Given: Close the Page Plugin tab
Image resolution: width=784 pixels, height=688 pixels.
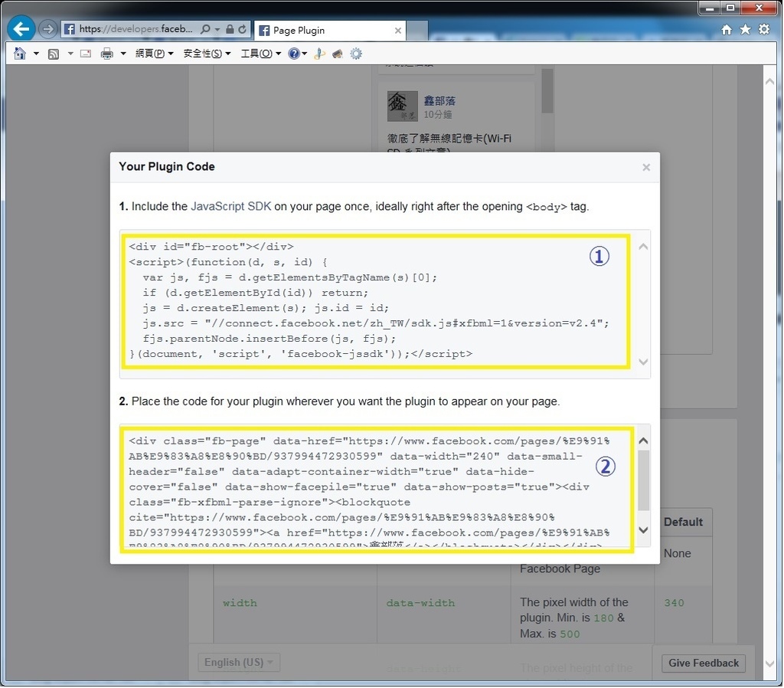Looking at the screenshot, I should coord(398,31).
